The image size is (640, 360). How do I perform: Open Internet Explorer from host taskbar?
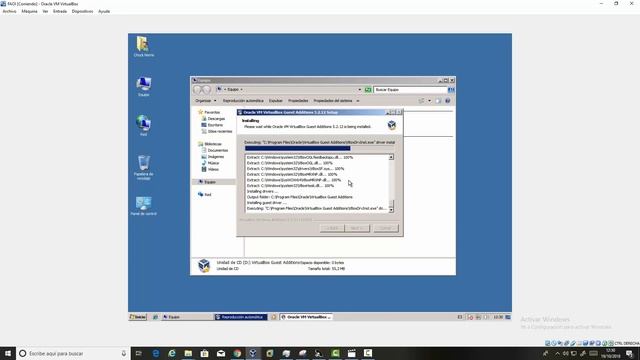point(172,353)
